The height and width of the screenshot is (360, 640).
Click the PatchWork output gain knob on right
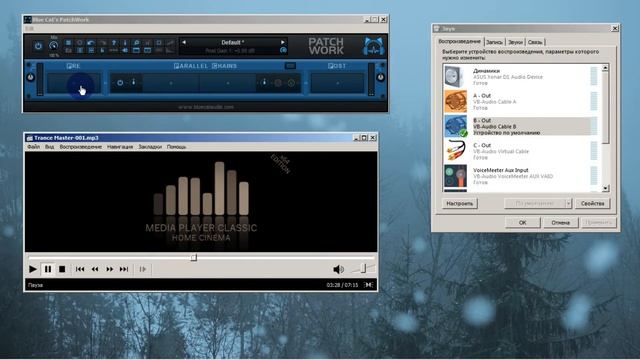pyautogui.click(x=380, y=77)
